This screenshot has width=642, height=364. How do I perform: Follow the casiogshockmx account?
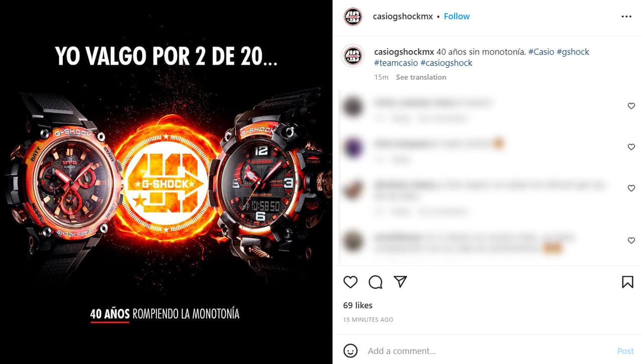click(457, 17)
